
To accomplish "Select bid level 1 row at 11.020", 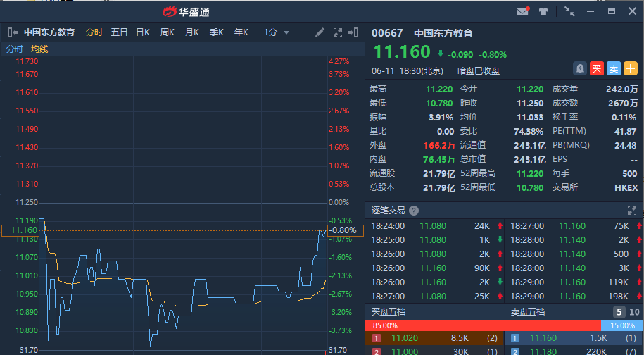I will click(434, 338).
